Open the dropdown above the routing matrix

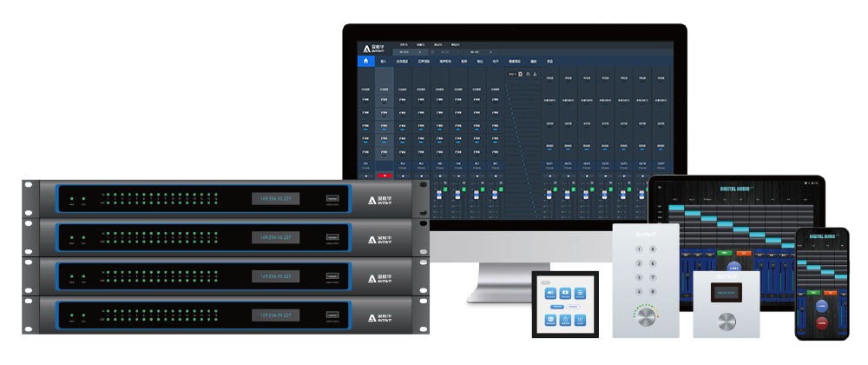click(x=514, y=76)
